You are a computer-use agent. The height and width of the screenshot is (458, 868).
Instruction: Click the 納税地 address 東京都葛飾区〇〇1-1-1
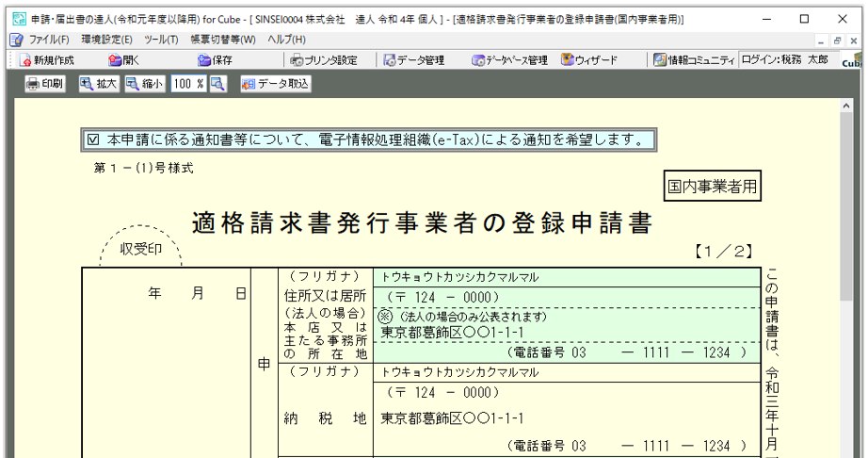pyautogui.click(x=567, y=418)
